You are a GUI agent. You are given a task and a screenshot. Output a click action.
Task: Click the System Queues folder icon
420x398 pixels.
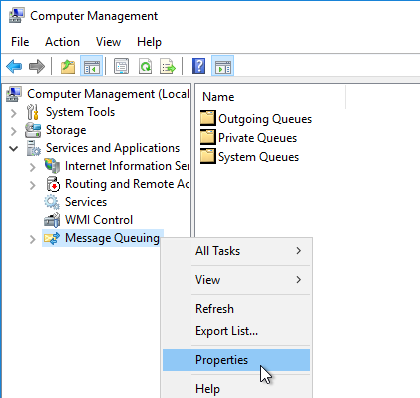[208, 156]
